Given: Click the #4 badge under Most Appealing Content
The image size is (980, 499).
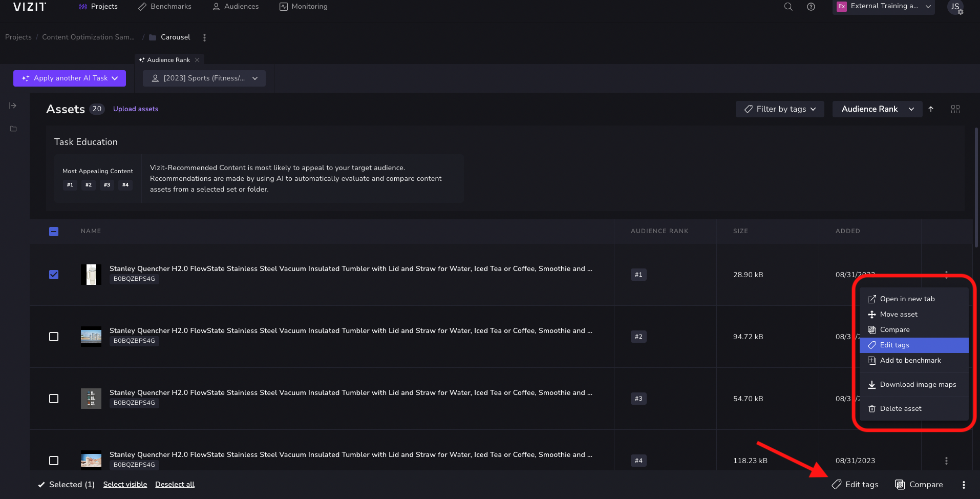Looking at the screenshot, I should (x=125, y=185).
